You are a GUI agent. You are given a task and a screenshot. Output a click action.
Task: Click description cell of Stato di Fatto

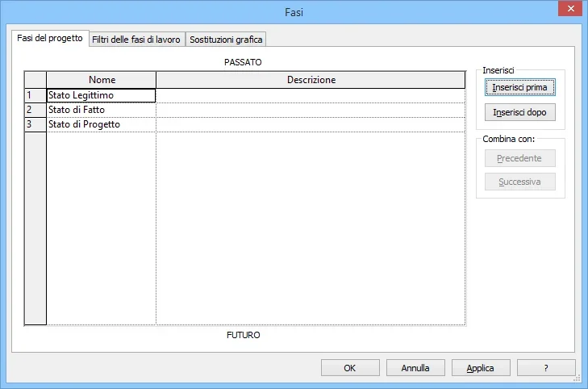[x=311, y=110]
